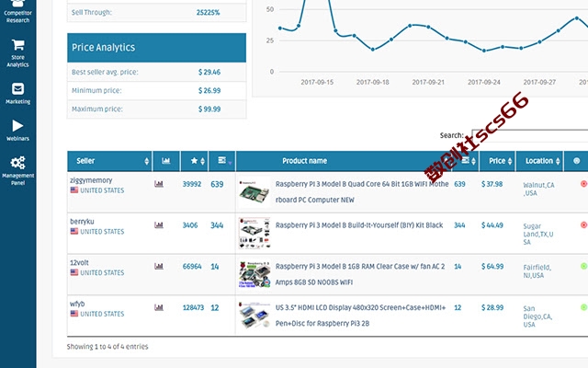
Task: Click Maximum price value $ 99.99
Action: [x=209, y=109]
